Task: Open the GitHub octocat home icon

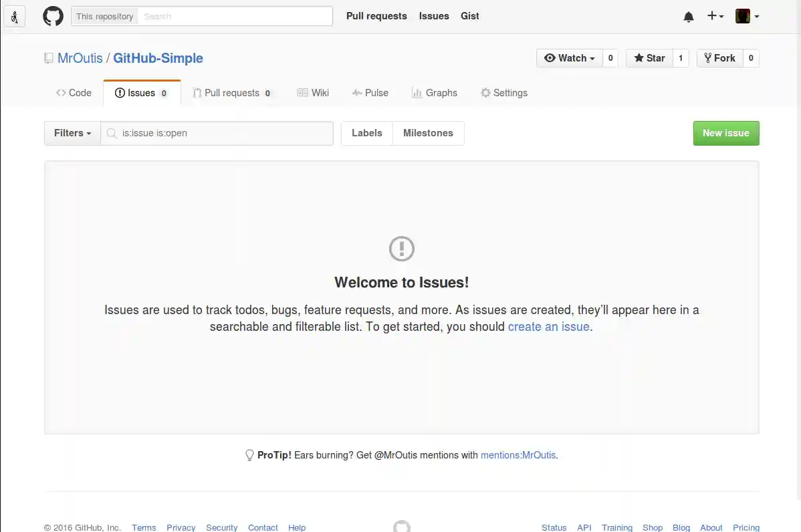Action: tap(53, 16)
